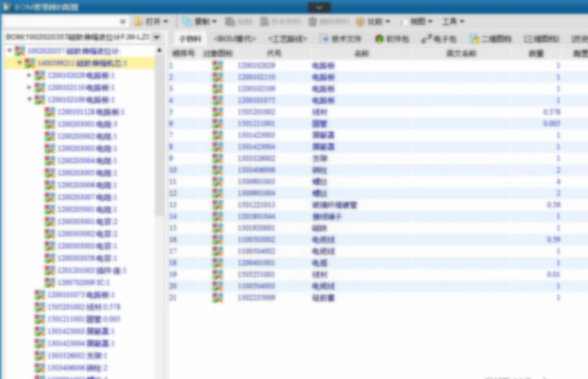Image resolution: width=588 pixels, height=379 pixels.
Task: Collapse the highlighted 1400599211 tree node
Action: [x=20, y=62]
